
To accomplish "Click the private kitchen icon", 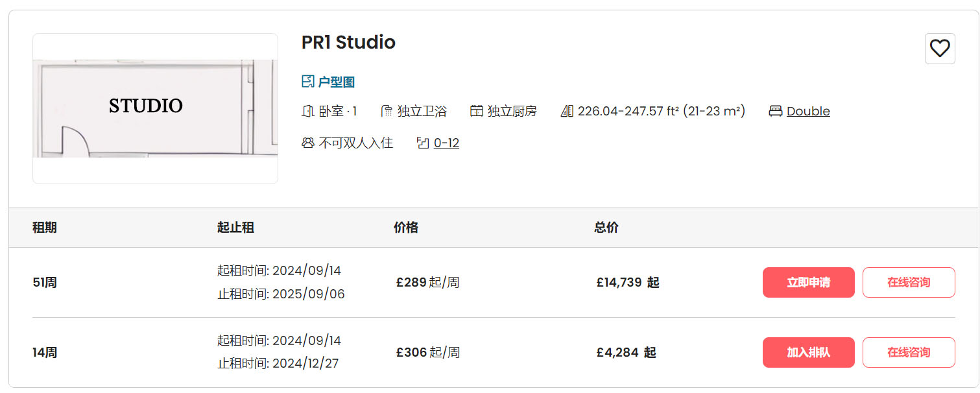I will coord(477,111).
